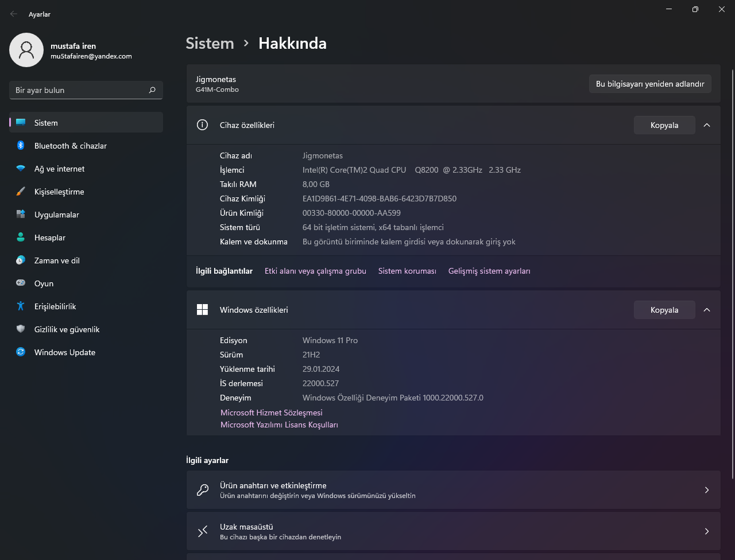Go to Kişiselleştirme section
This screenshot has height=560, width=735.
(x=59, y=192)
